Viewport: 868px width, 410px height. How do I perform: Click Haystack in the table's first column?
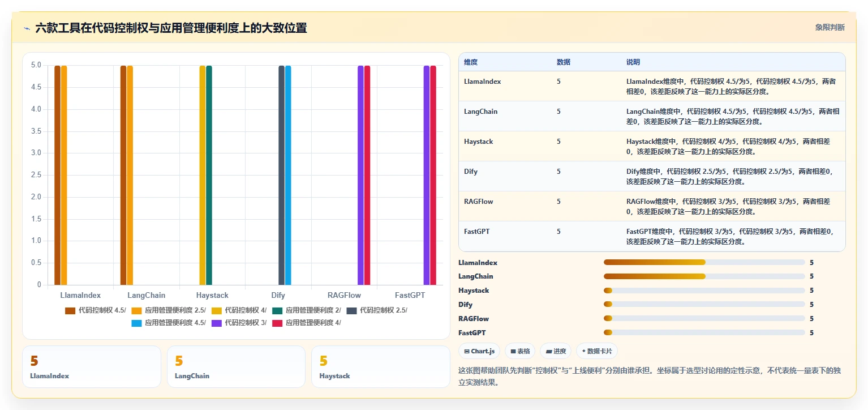tap(479, 142)
